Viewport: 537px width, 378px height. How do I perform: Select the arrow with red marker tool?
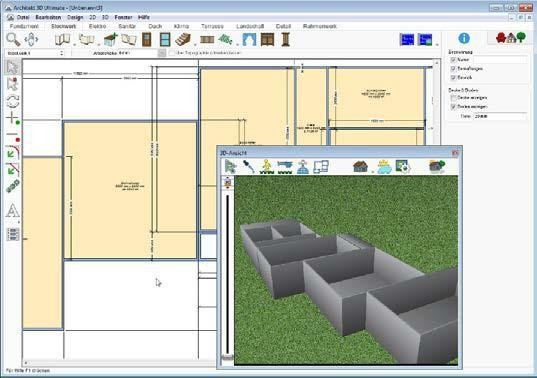13,84
